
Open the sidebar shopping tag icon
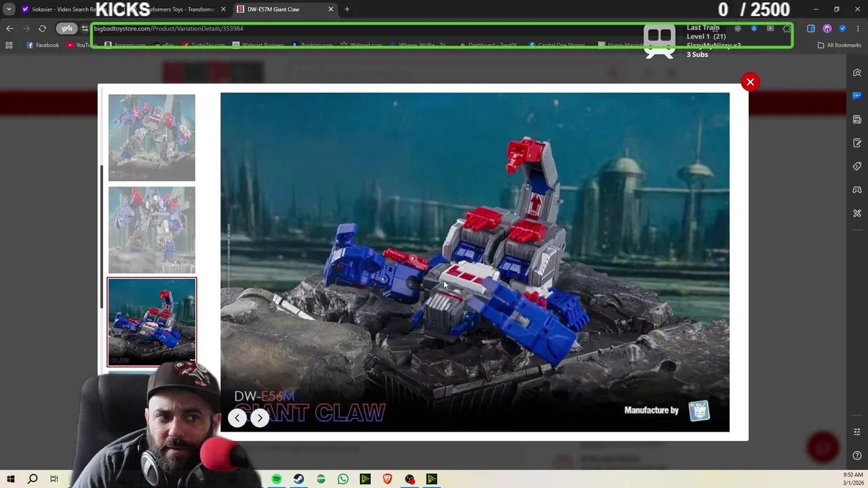click(x=857, y=166)
